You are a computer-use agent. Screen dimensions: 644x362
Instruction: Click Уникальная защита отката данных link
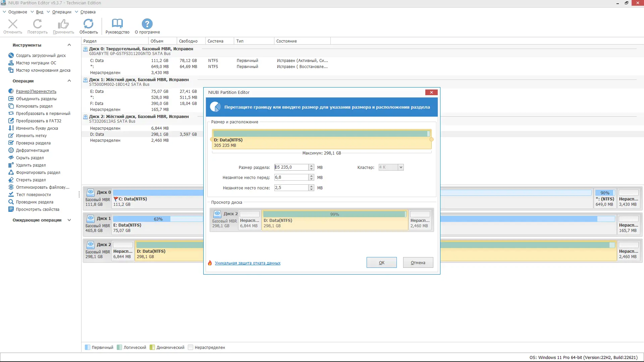click(248, 263)
